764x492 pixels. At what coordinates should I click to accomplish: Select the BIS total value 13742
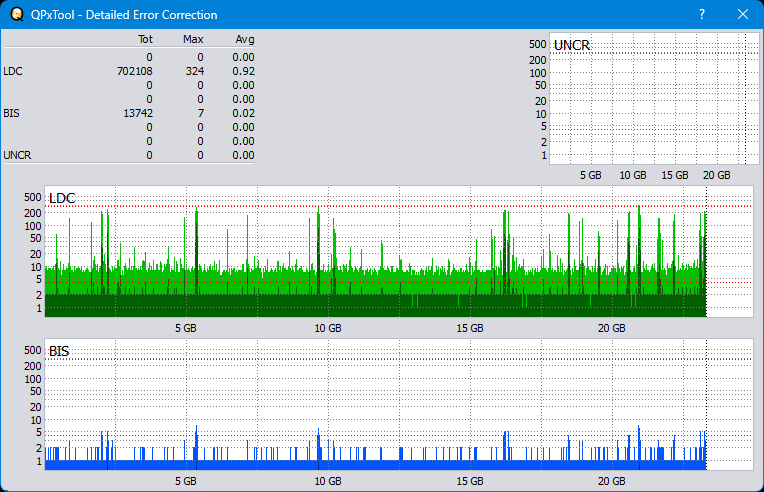coord(138,113)
